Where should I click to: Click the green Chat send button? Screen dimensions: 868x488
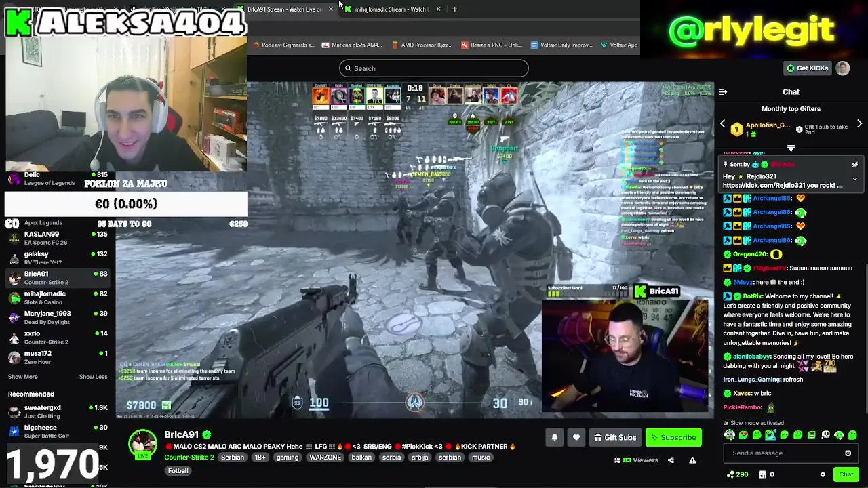coord(846,474)
